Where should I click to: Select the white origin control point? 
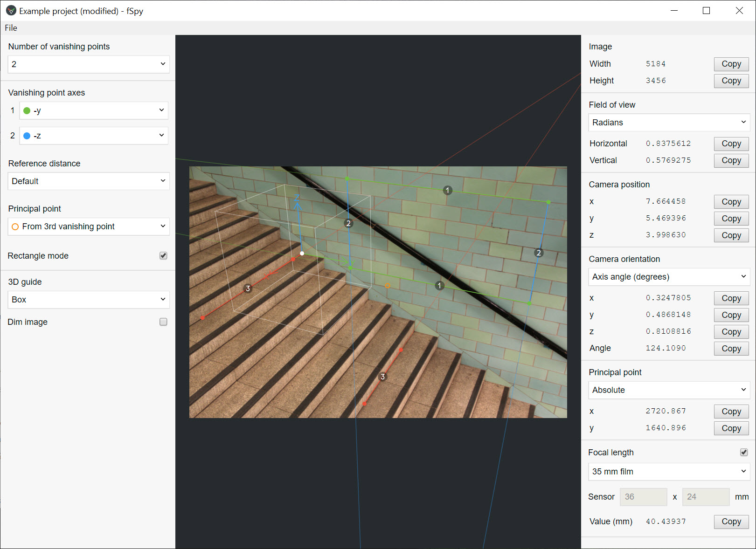[302, 254]
